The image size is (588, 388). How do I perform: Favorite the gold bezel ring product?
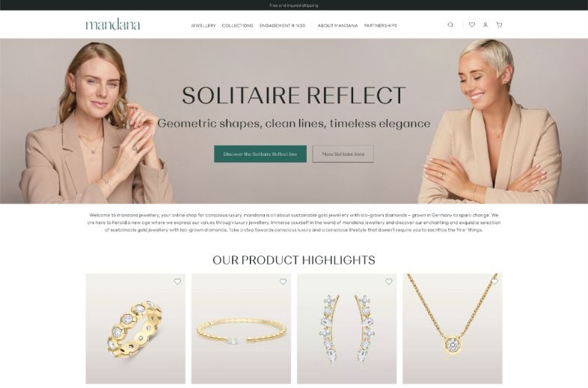(x=177, y=282)
